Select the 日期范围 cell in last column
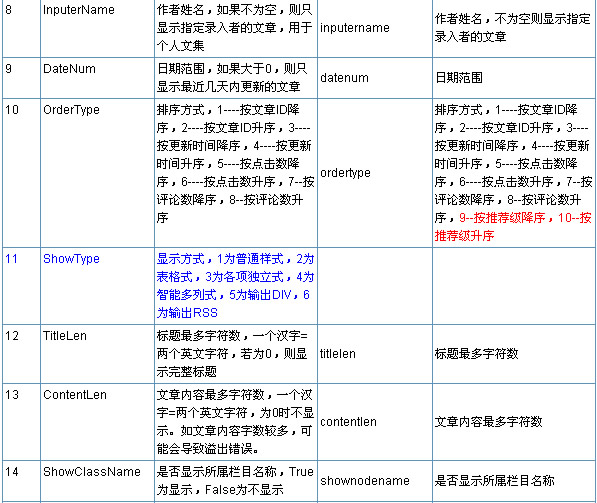 514,78
